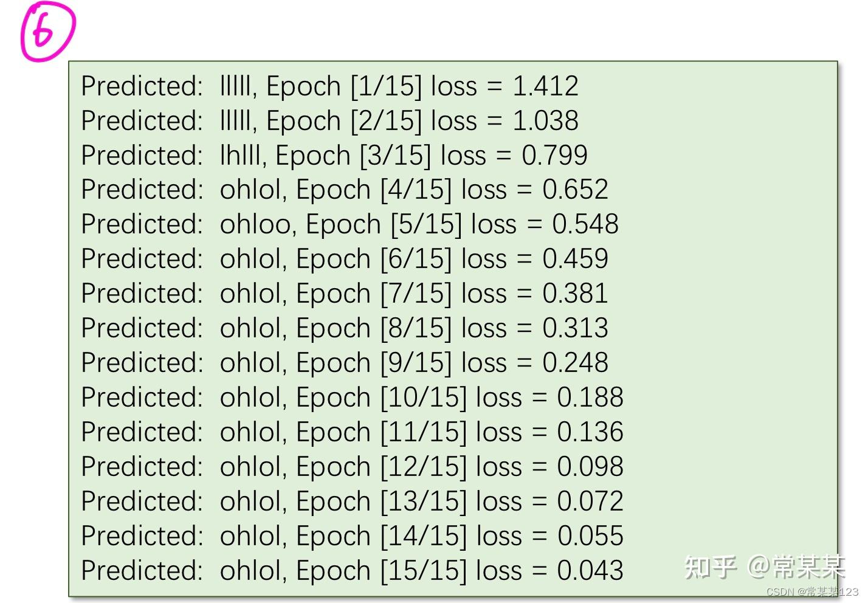Select the Epoch [6/15] loss 0.459 line
Screen dimensions: 868x603
[345, 259]
